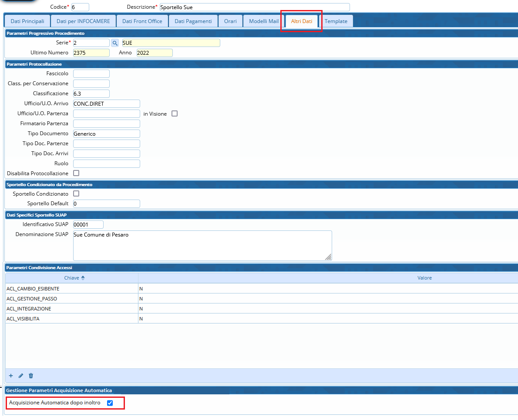The width and height of the screenshot is (518, 420).
Task: Open the Dati per INFOCAMERE tab
Action: pos(83,21)
